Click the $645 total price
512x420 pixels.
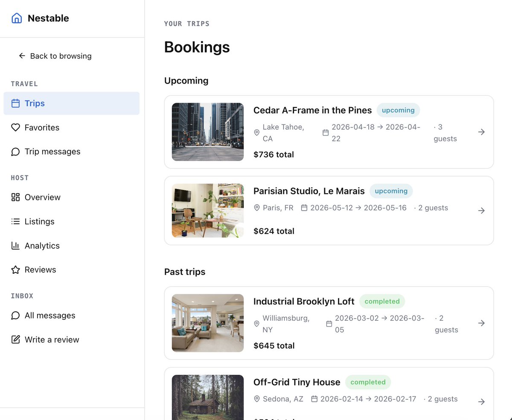click(274, 346)
